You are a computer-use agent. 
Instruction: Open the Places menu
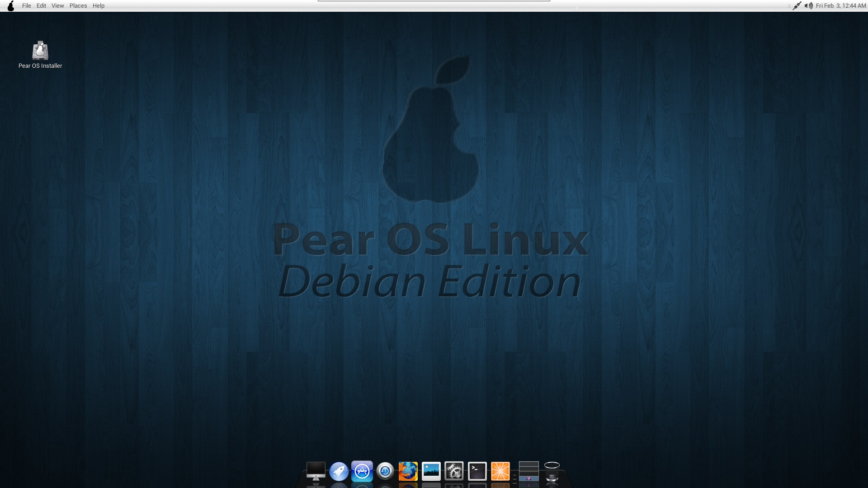click(78, 6)
